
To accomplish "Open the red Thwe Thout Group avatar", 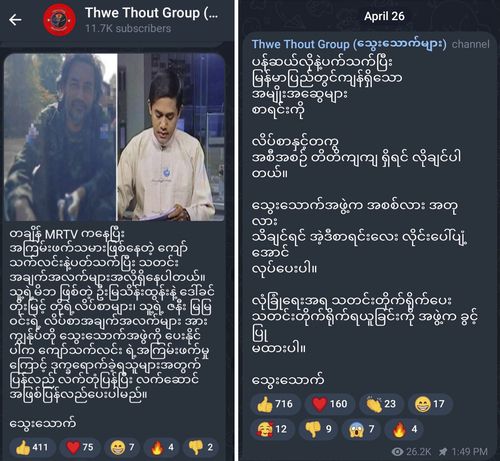I will tap(60, 20).
